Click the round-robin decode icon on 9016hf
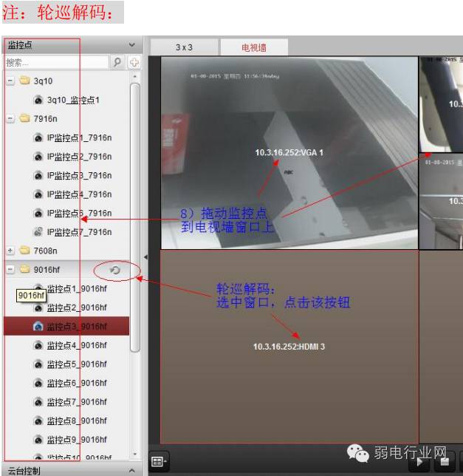This screenshot has width=463, height=476. (x=115, y=270)
